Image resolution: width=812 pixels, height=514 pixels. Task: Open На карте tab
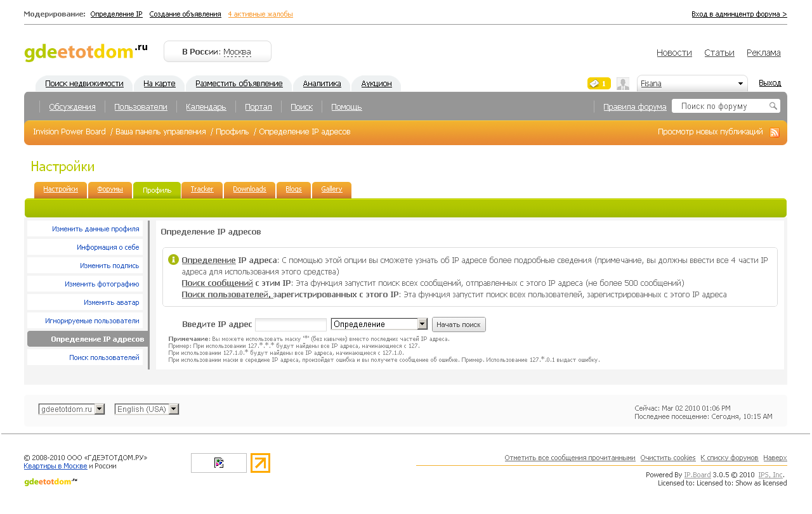159,84
